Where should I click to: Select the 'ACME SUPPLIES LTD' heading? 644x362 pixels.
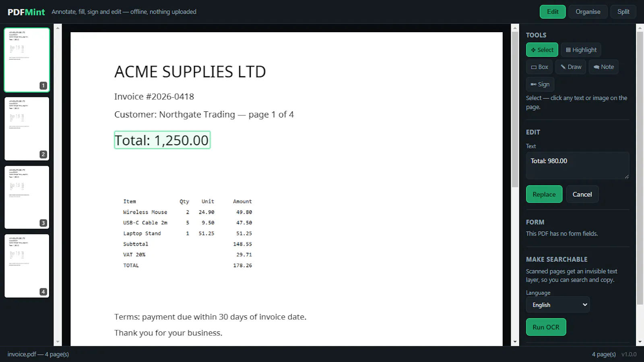click(190, 72)
